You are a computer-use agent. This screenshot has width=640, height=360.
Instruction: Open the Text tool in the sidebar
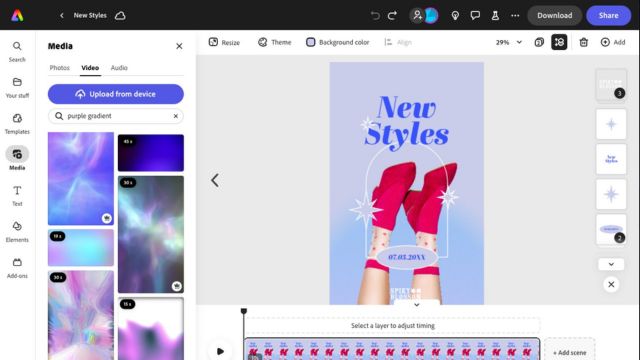click(17, 196)
